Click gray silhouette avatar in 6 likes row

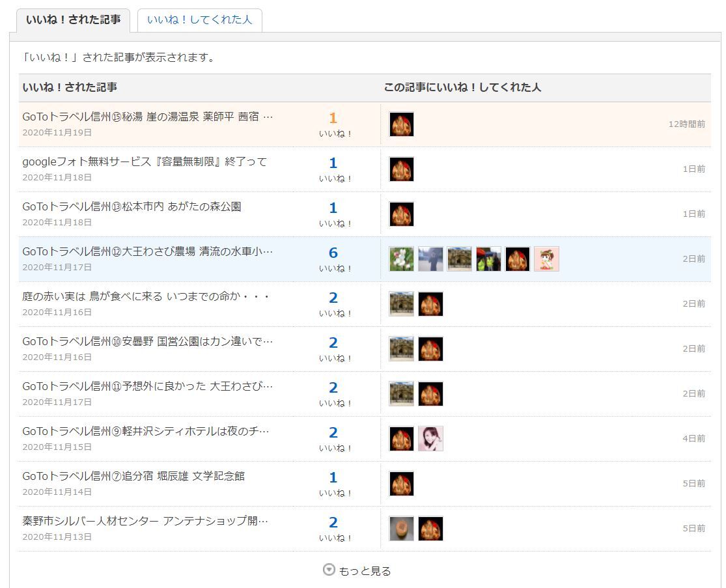(430, 259)
